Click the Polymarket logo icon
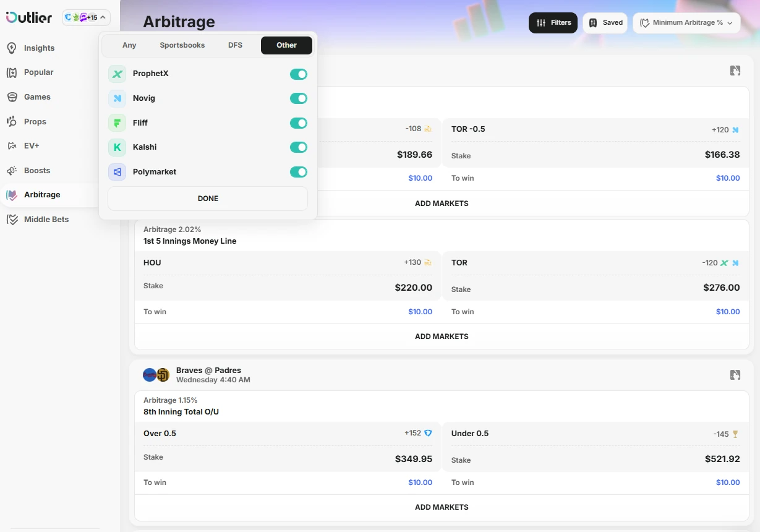The height and width of the screenshot is (532, 760). pos(117,172)
